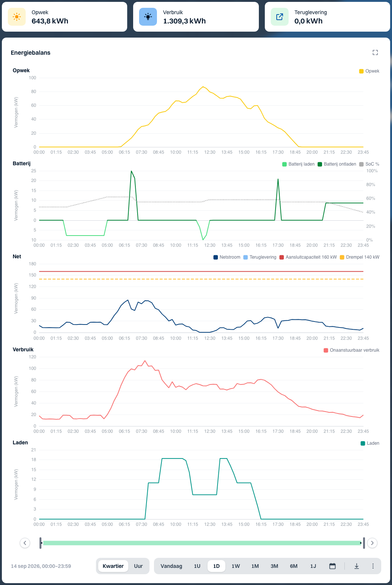Select the 3M time range

274,566
